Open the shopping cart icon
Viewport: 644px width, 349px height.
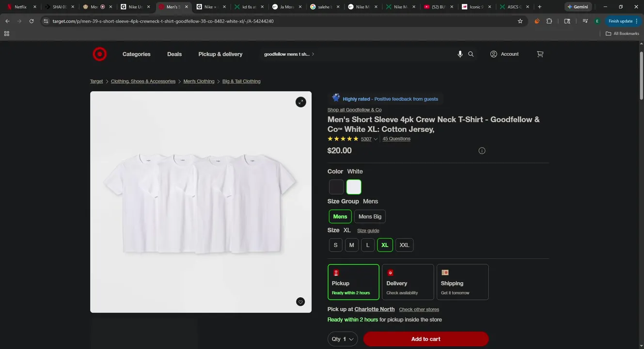click(x=540, y=54)
